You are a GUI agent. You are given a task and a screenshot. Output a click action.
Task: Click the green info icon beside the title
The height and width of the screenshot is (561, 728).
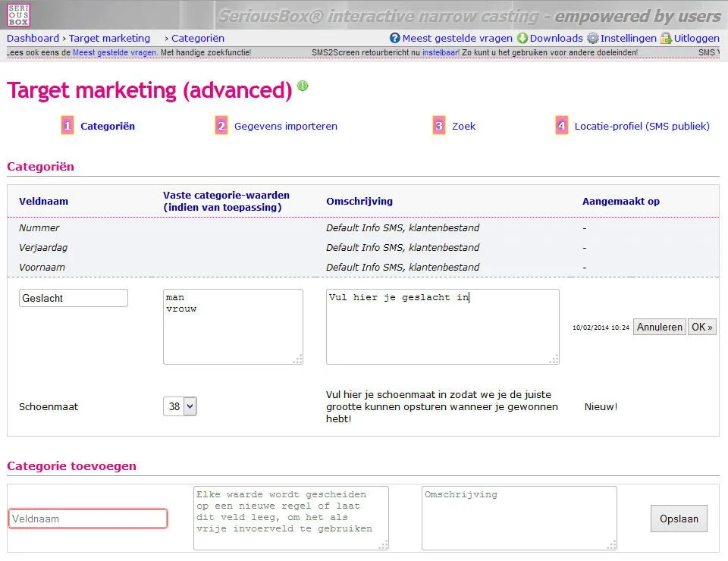pos(303,86)
